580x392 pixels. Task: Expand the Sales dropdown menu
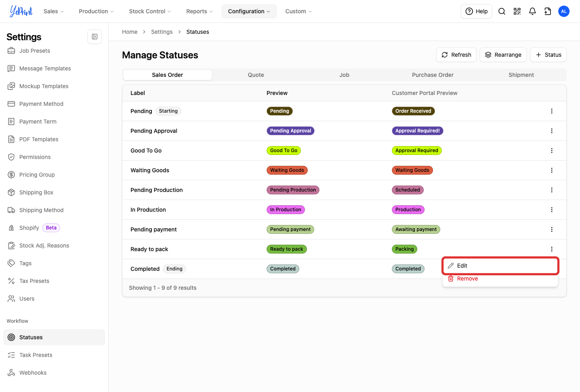point(54,11)
